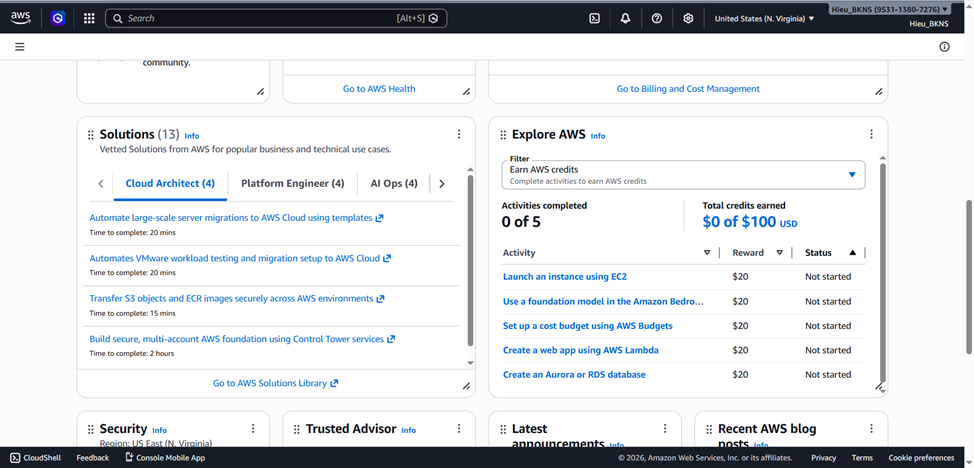Open Security widget three-dot menu
974x468 pixels.
(x=253, y=428)
